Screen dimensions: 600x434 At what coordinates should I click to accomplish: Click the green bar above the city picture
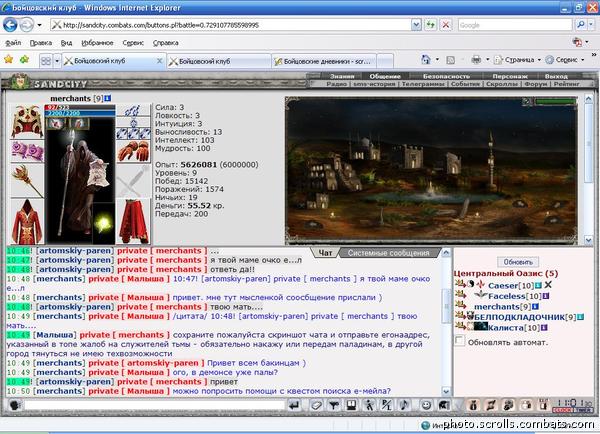(x=555, y=101)
